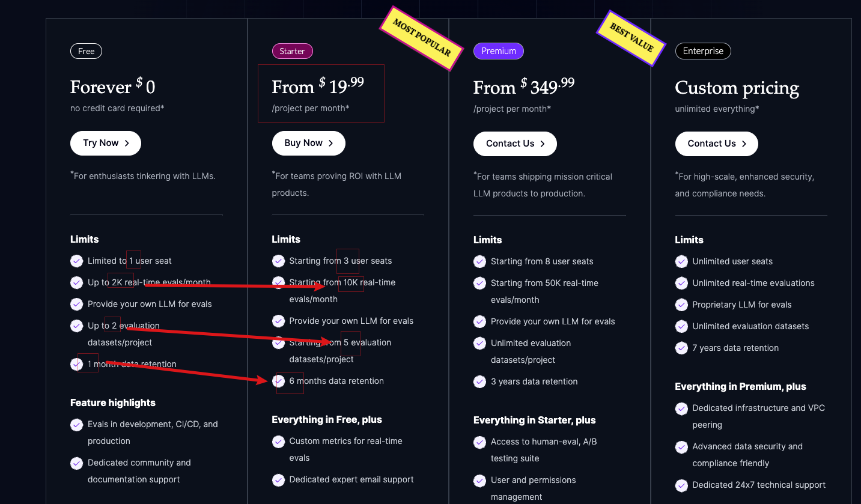Click the yellow Most Popular banner

pos(422,38)
